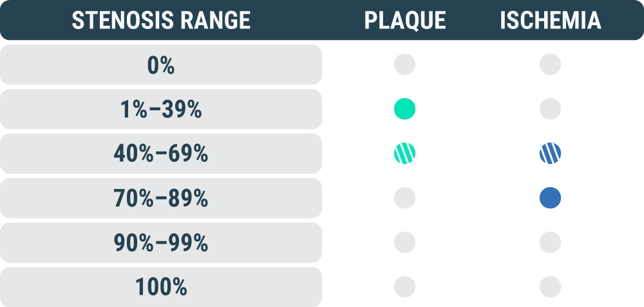Choose the 70%–89% row label

tap(161, 199)
